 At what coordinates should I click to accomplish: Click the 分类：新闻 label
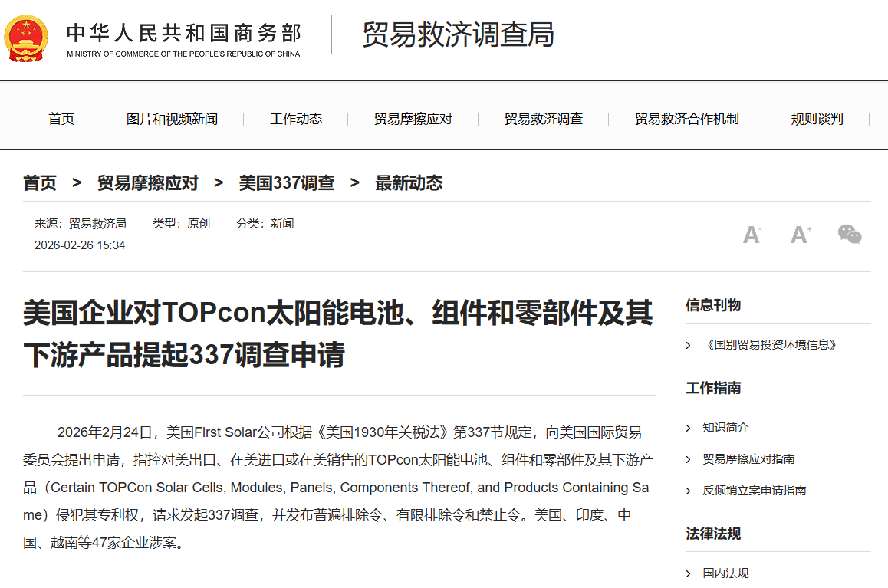coord(265,224)
